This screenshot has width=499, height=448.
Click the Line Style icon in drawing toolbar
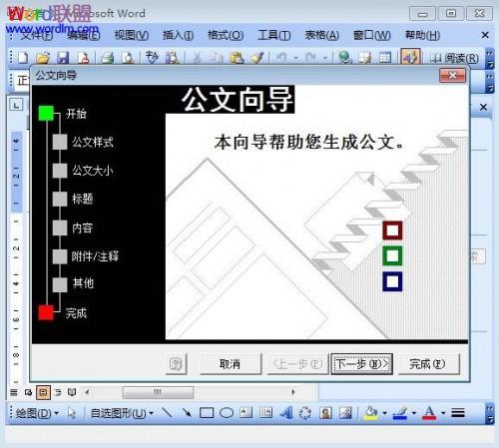click(458, 413)
